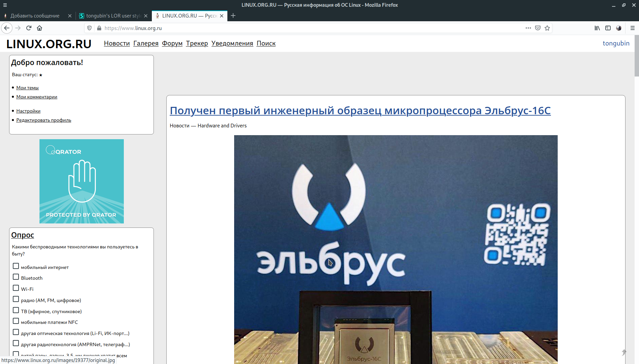Check 'другая оптическая технология' option
639x364 pixels.
pos(16,332)
